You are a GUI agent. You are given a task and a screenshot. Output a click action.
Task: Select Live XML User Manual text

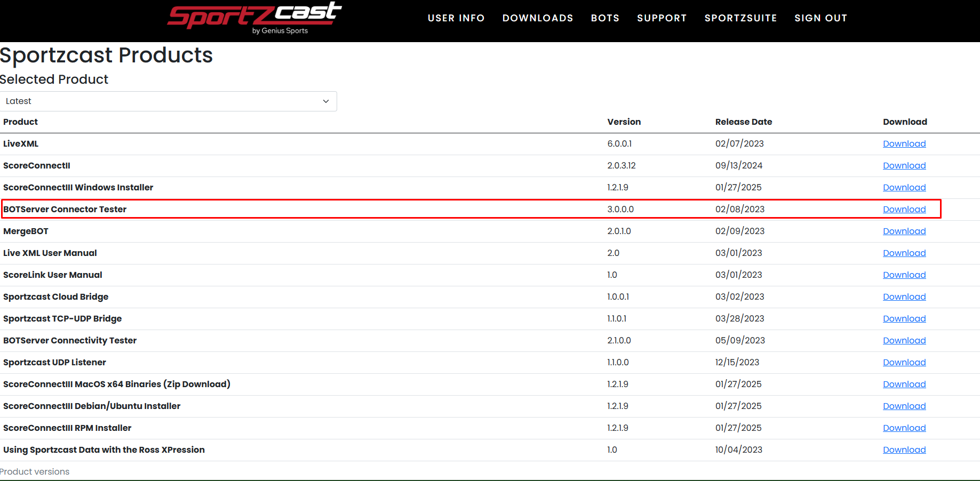(50, 253)
